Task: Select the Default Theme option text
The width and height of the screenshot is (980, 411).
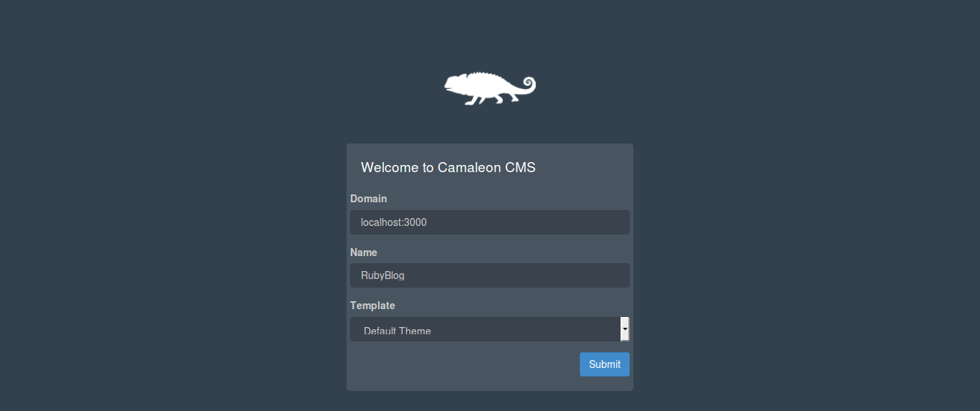Action: pyautogui.click(x=397, y=331)
